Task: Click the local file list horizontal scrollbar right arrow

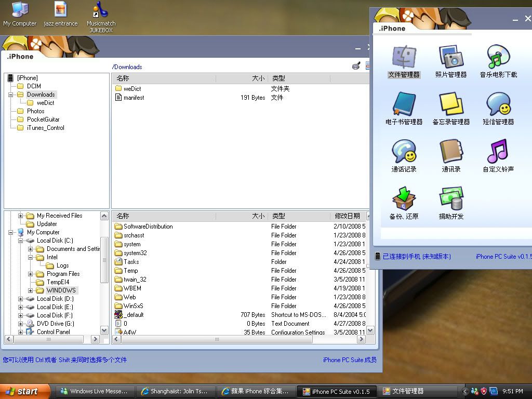Action: coord(362,339)
